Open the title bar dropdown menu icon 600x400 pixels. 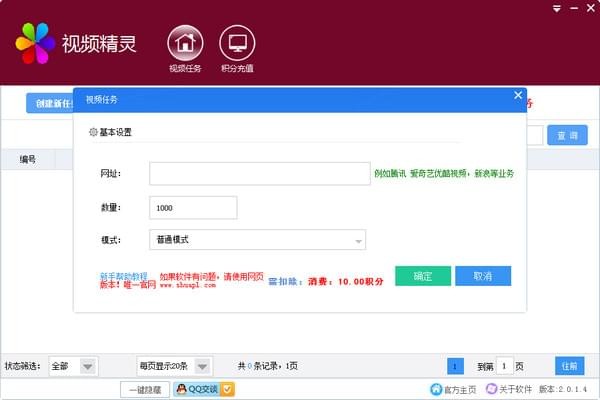[x=557, y=8]
